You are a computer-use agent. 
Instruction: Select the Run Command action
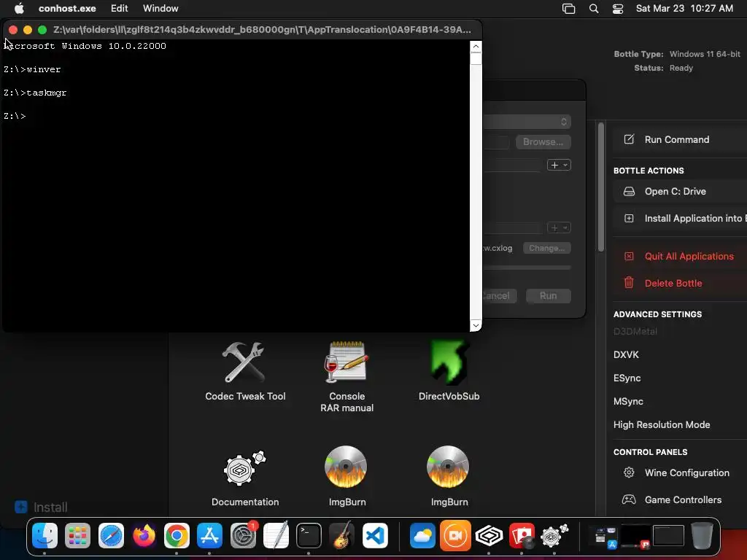680,139
